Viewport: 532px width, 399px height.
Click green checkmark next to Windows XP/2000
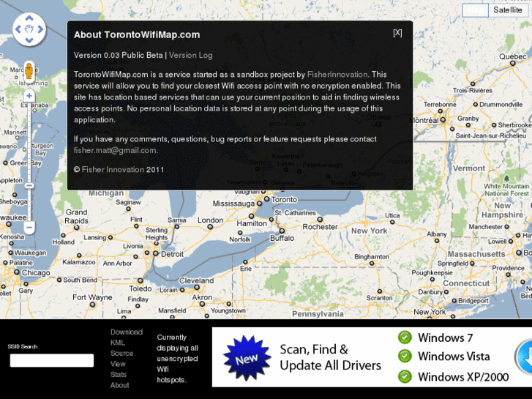(x=405, y=376)
